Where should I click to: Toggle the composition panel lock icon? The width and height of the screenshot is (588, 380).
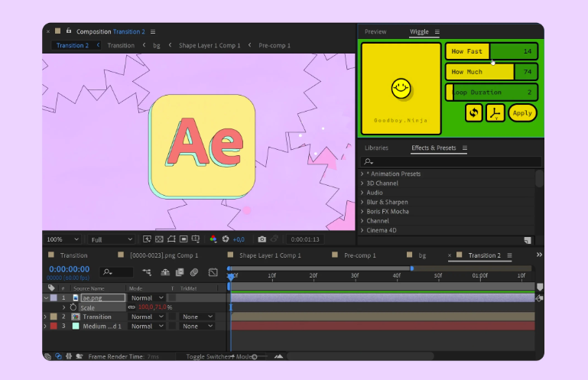[x=70, y=32]
